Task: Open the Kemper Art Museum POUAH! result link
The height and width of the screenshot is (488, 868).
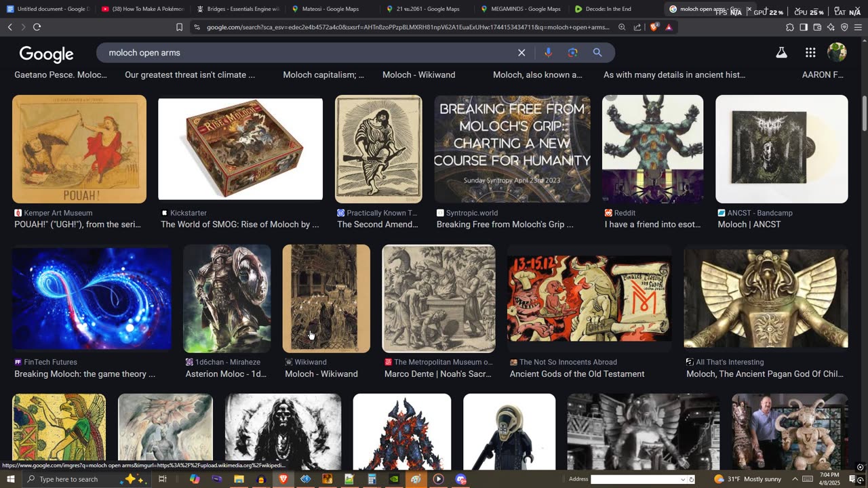Action: [x=77, y=224]
